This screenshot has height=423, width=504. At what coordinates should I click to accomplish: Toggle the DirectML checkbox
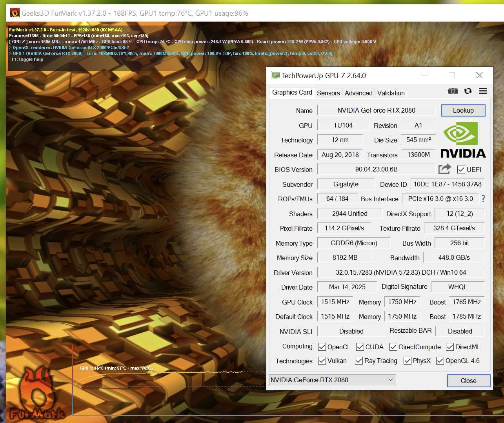pyautogui.click(x=450, y=347)
